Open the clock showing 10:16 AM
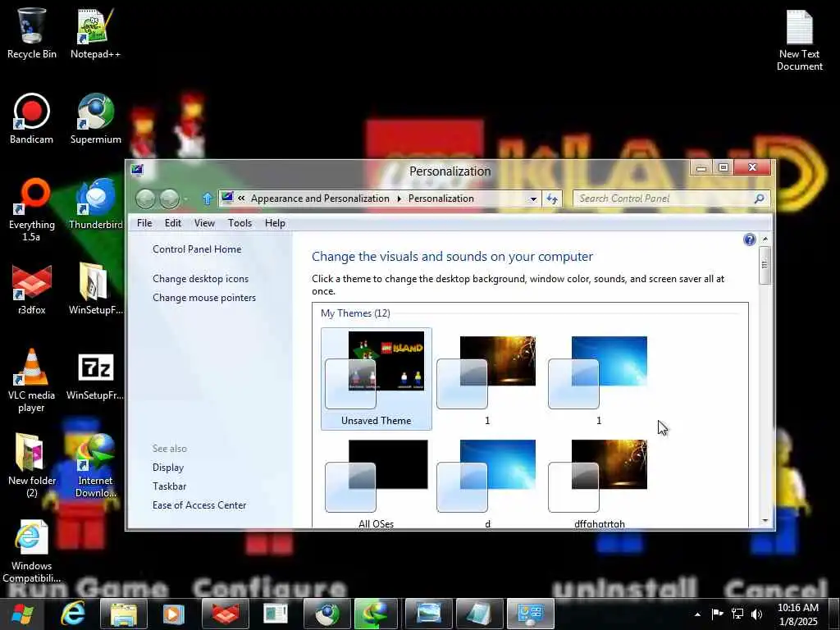 [x=797, y=614]
